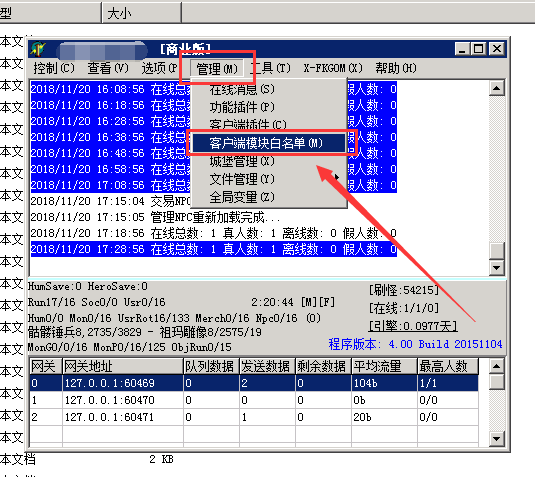Expand the 文件管理(Y) submenu arrow
Viewport: 535px width, 477px height.
337,177
